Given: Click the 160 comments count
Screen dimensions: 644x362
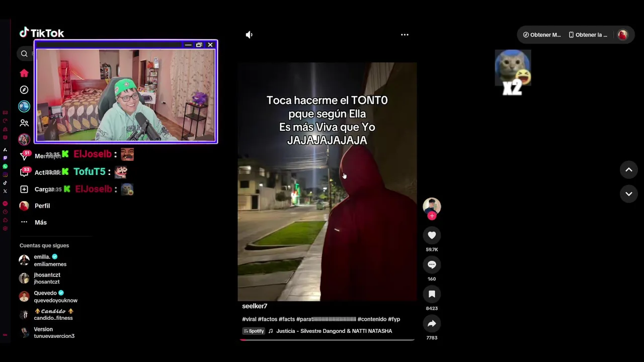Looking at the screenshot, I should pyautogui.click(x=432, y=279).
